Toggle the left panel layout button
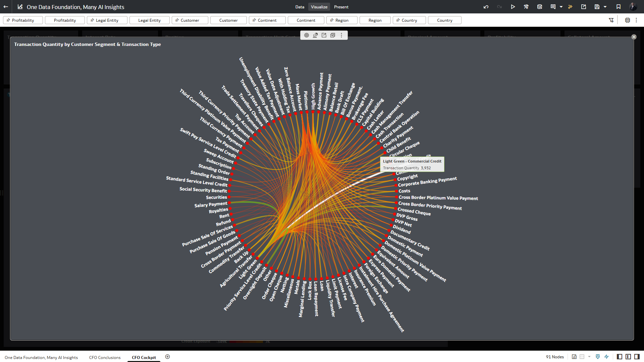Viewport: 644px width, 362px height. pos(620,357)
